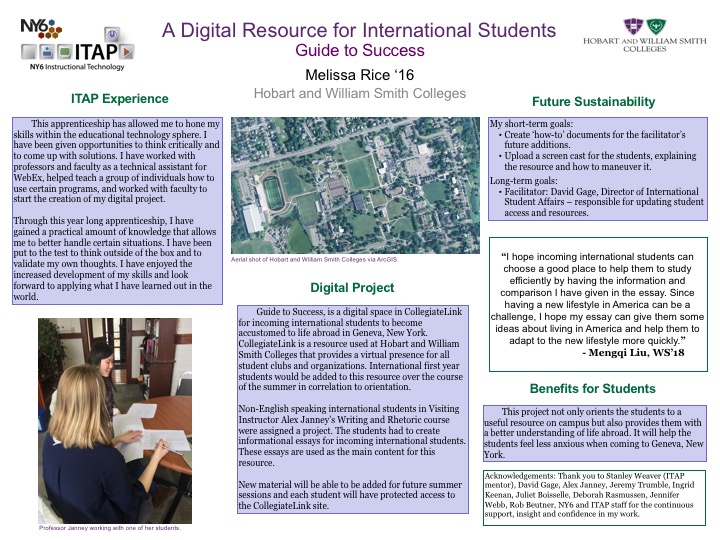720x540 pixels.
Task: Click the aerial campus photo
Action: (x=355, y=185)
